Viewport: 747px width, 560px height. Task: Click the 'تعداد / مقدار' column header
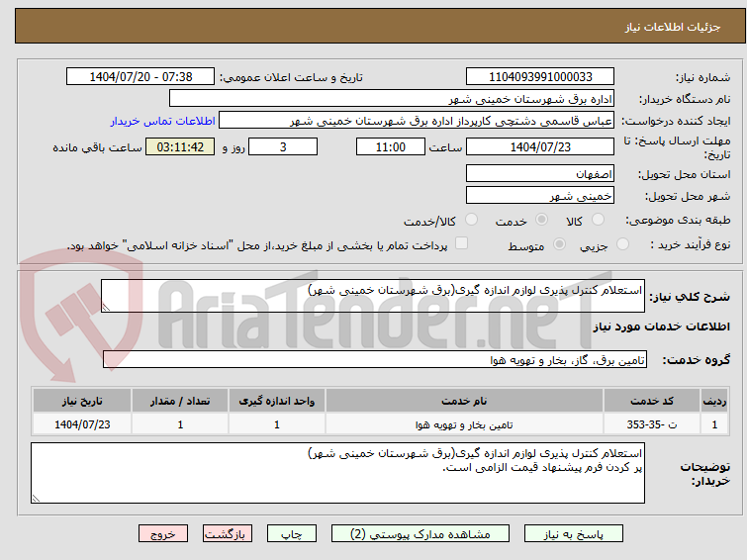tap(180, 401)
